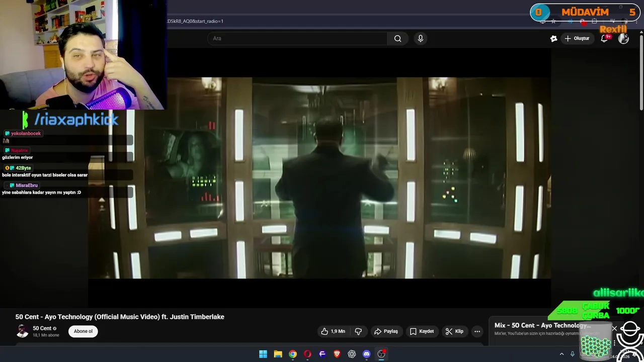Bookmark this page with the star icon
Viewport: 644px width, 362px height.
(x=553, y=21)
